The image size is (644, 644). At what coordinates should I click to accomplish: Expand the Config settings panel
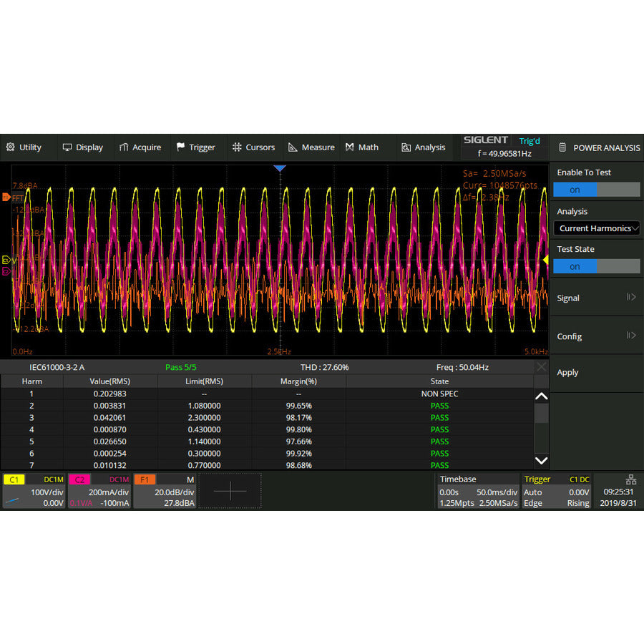click(x=596, y=336)
